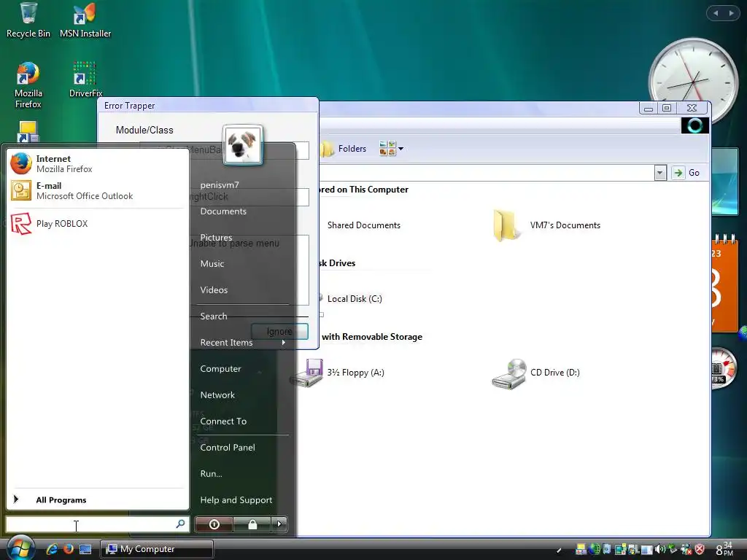Open Videos from the Start menu
Viewport: 747px width, 560px height.
pyautogui.click(x=214, y=289)
